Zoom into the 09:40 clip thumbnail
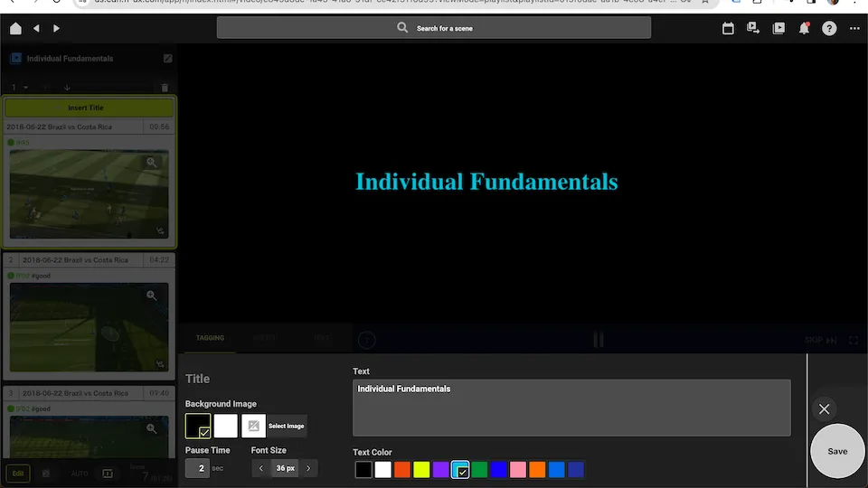The image size is (868, 488). click(x=152, y=428)
